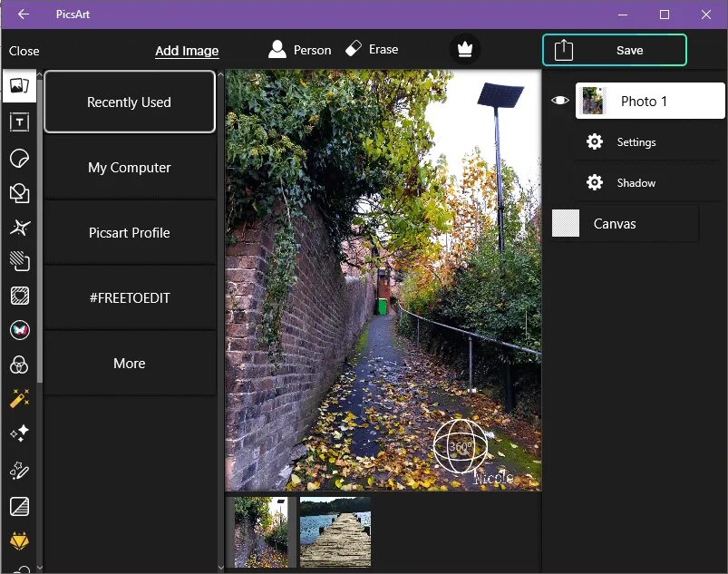Click the Canvas color swatch

[566, 223]
